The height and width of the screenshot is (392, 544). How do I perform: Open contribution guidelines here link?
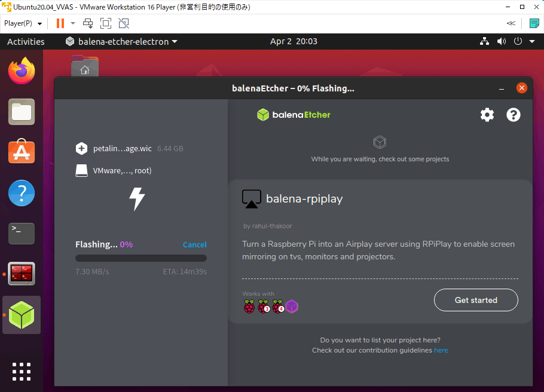point(441,350)
